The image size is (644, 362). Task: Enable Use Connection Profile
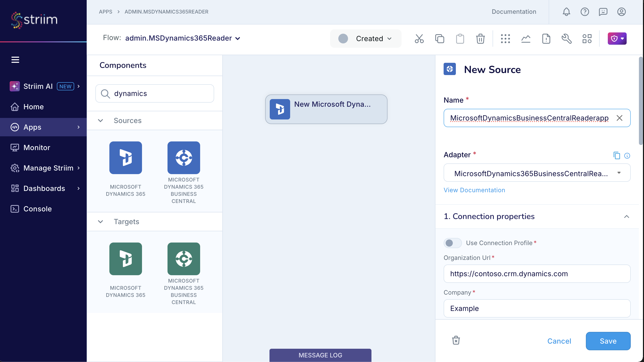(x=452, y=243)
